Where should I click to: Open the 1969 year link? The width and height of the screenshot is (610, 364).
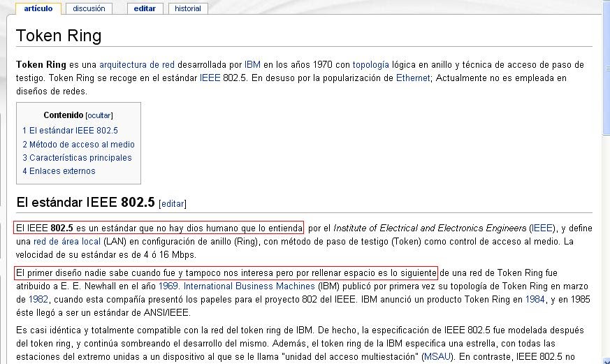tap(168, 286)
